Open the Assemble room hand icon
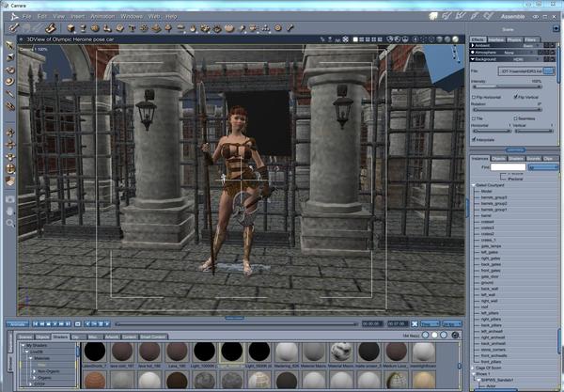The image size is (564, 392). pyautogui.click(x=433, y=16)
